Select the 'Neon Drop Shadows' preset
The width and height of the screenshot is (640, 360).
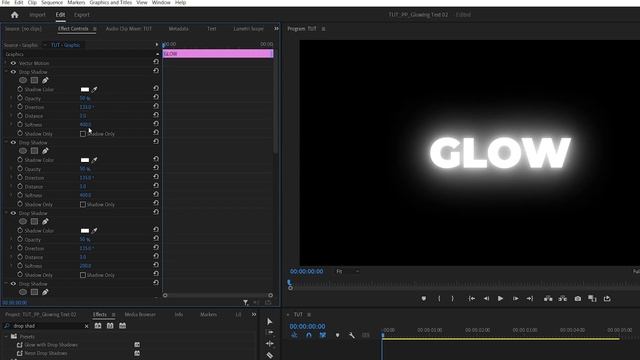[x=46, y=353]
